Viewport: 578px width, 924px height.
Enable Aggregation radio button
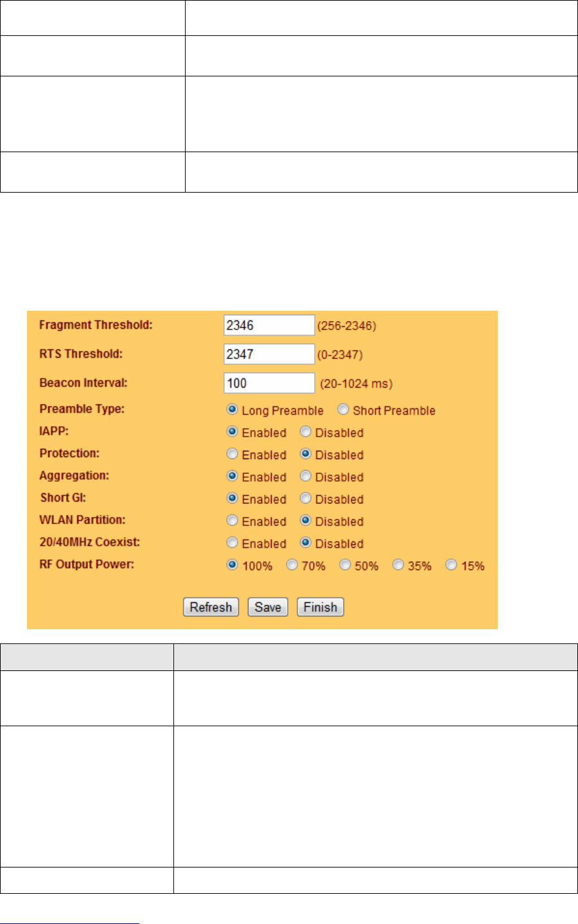[x=232, y=476]
